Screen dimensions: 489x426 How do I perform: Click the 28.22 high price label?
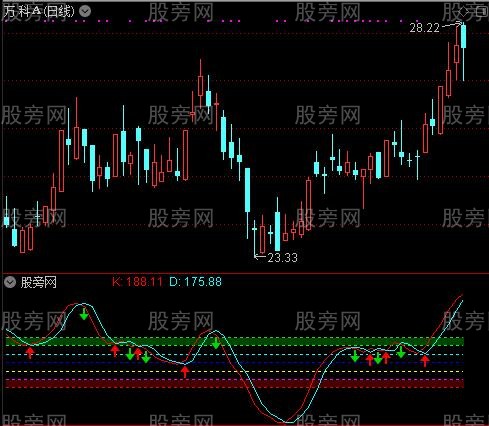pyautogui.click(x=424, y=28)
